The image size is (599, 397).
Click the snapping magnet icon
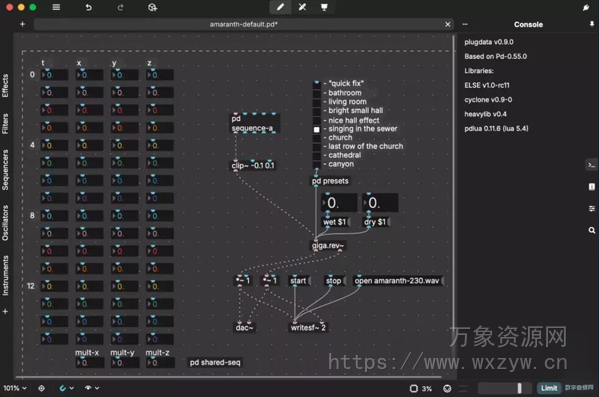(63, 388)
